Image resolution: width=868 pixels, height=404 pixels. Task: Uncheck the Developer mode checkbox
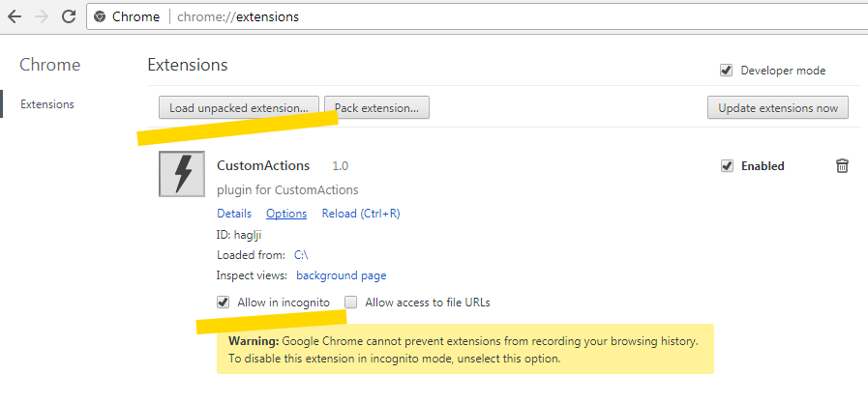pos(727,71)
